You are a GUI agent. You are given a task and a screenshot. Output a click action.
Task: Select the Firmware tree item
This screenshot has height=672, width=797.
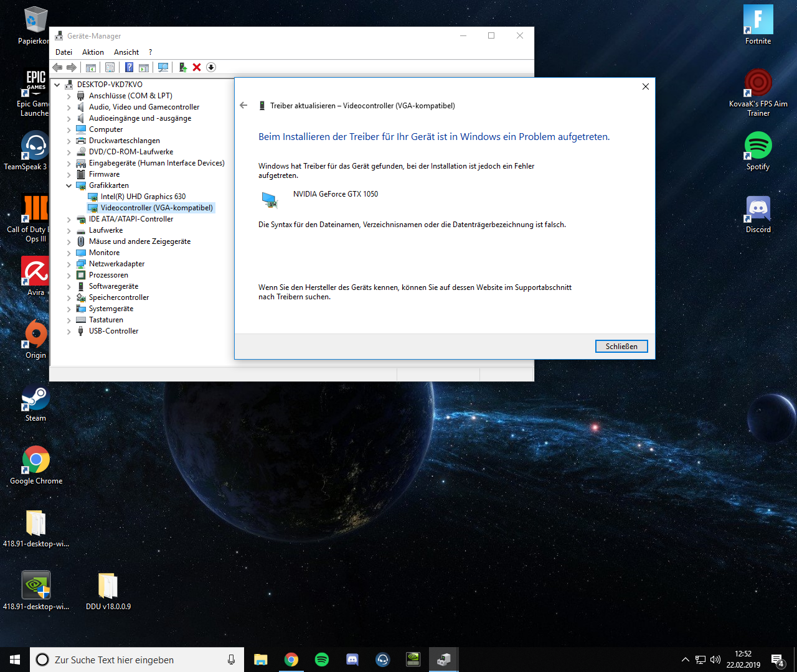104,174
